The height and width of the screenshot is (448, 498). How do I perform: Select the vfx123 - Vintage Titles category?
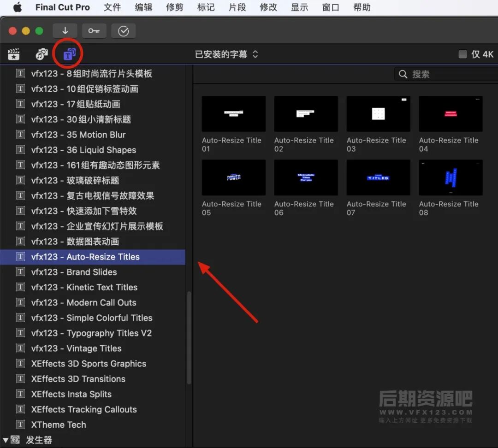coord(76,348)
